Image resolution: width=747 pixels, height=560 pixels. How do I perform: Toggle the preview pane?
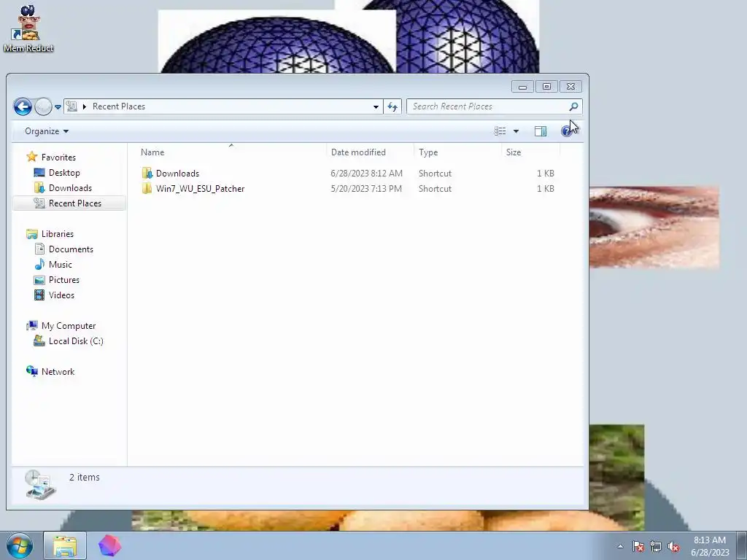(x=541, y=131)
